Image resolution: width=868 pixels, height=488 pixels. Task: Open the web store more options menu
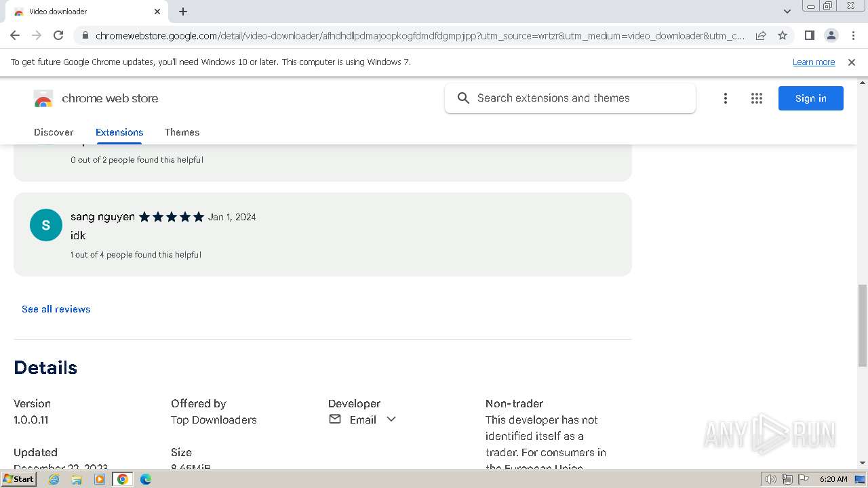click(726, 98)
